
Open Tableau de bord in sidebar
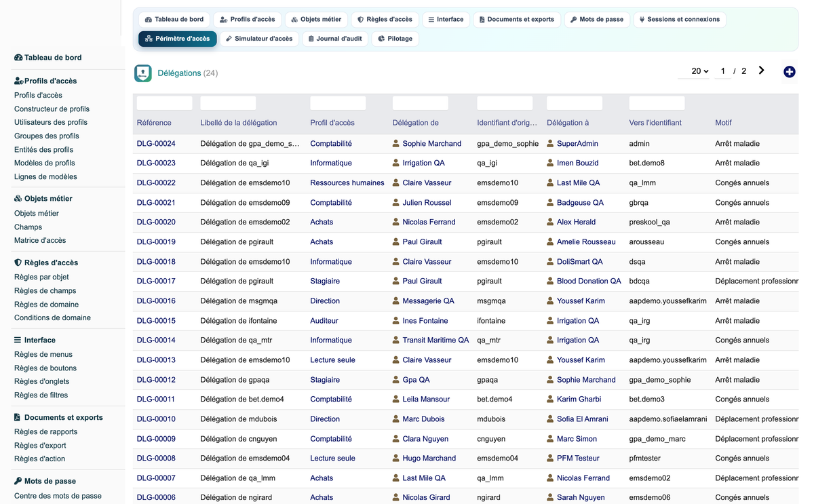click(47, 58)
